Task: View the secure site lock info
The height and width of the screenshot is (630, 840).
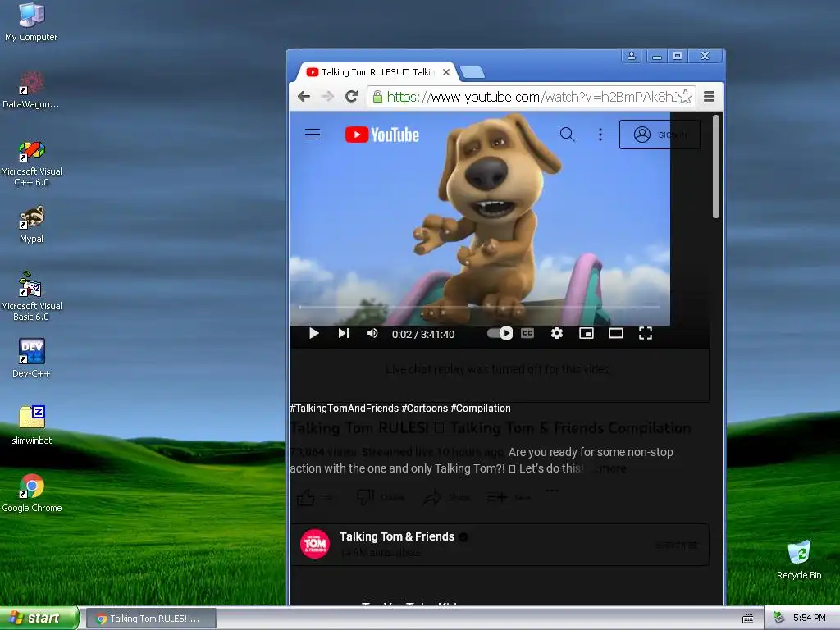Action: (377, 97)
